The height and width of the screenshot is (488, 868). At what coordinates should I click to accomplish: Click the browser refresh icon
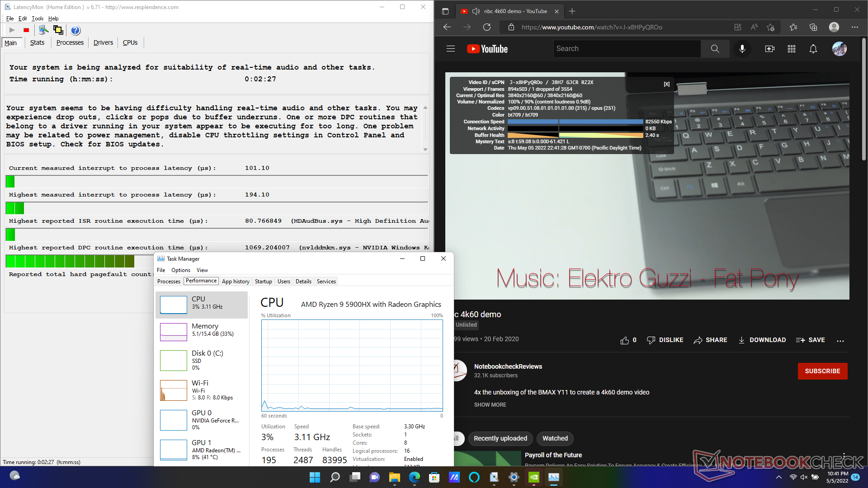(x=487, y=27)
